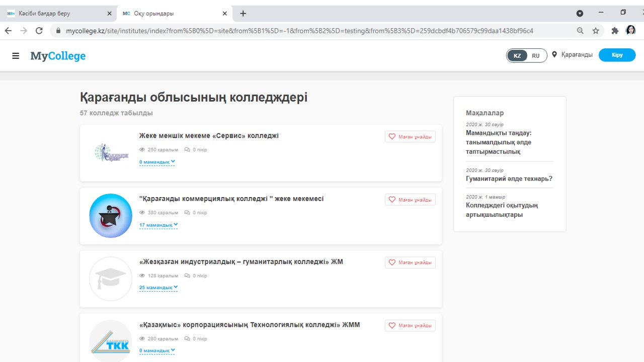
Task: Select the Оқу орындары tab
Action: (175, 14)
